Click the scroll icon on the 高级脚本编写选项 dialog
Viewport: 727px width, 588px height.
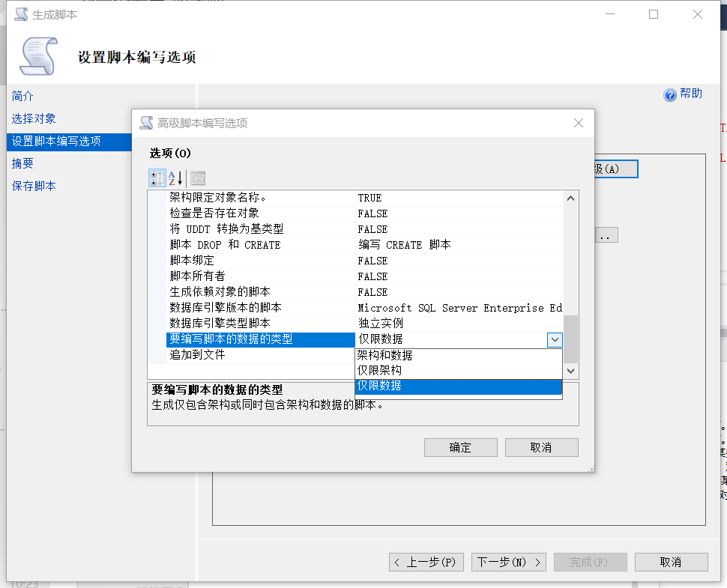point(145,122)
